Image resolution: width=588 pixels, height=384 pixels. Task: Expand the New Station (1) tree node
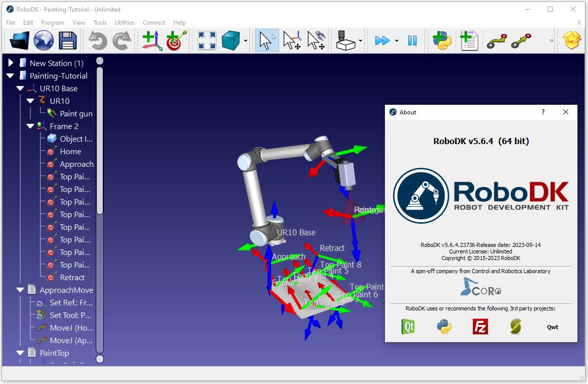click(11, 63)
